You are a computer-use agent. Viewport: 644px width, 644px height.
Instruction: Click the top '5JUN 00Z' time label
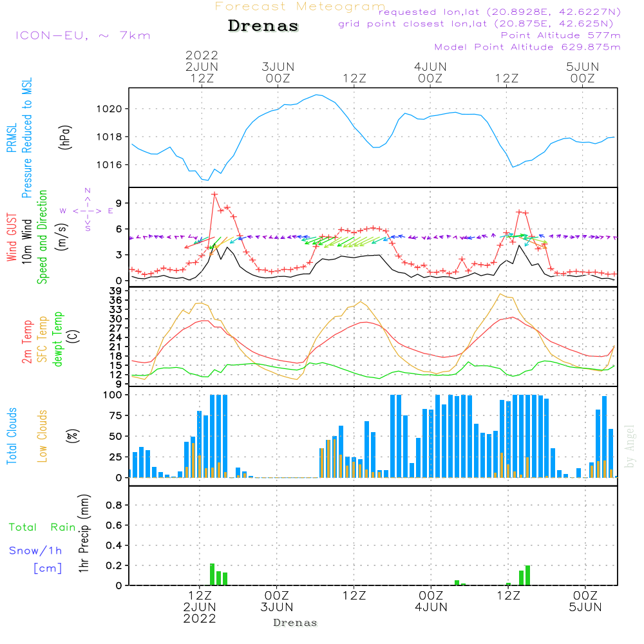(582, 72)
